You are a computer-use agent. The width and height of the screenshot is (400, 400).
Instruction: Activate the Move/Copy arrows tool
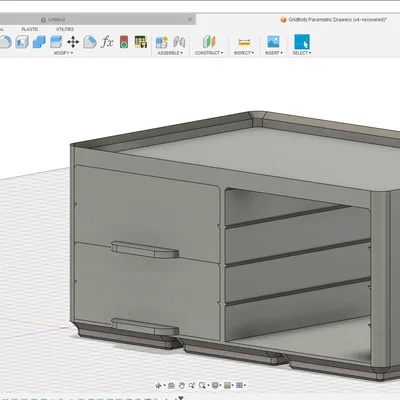point(73,42)
